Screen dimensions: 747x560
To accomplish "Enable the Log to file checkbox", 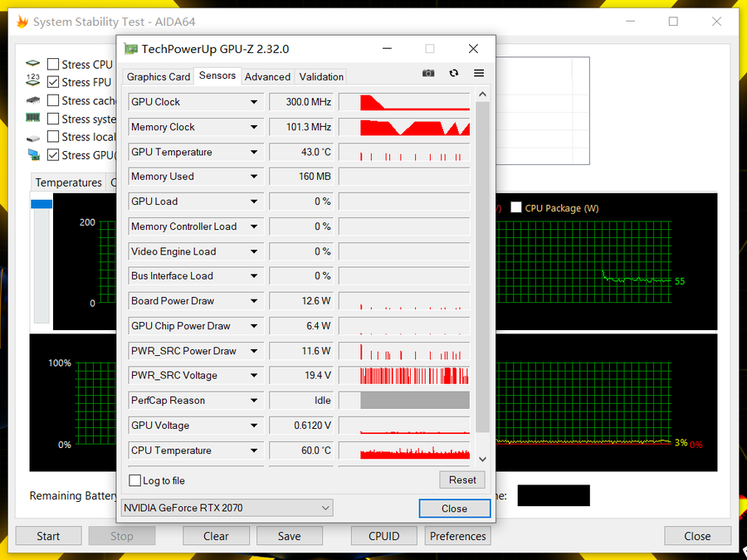I will coord(135,480).
